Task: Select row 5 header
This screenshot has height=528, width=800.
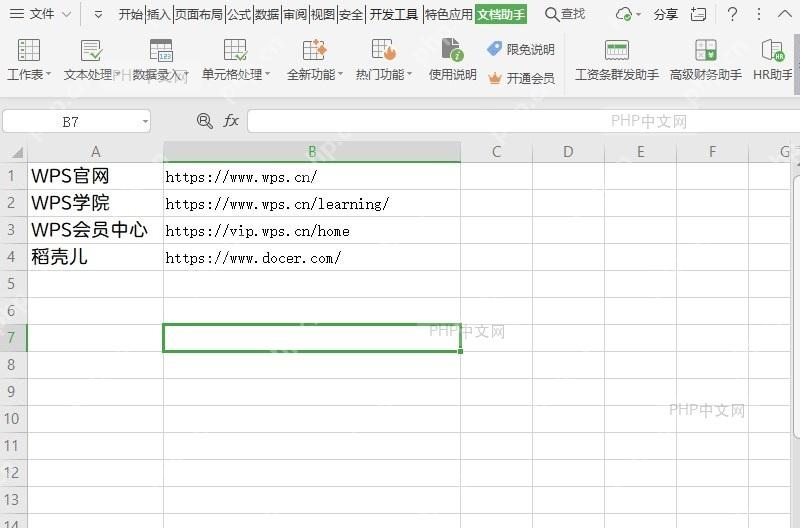Action: (11, 284)
